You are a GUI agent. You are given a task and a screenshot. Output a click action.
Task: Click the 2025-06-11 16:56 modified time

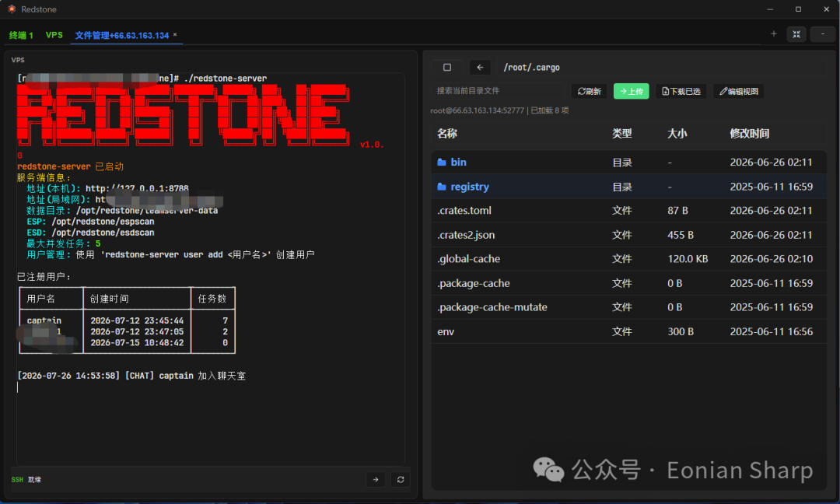(x=772, y=331)
